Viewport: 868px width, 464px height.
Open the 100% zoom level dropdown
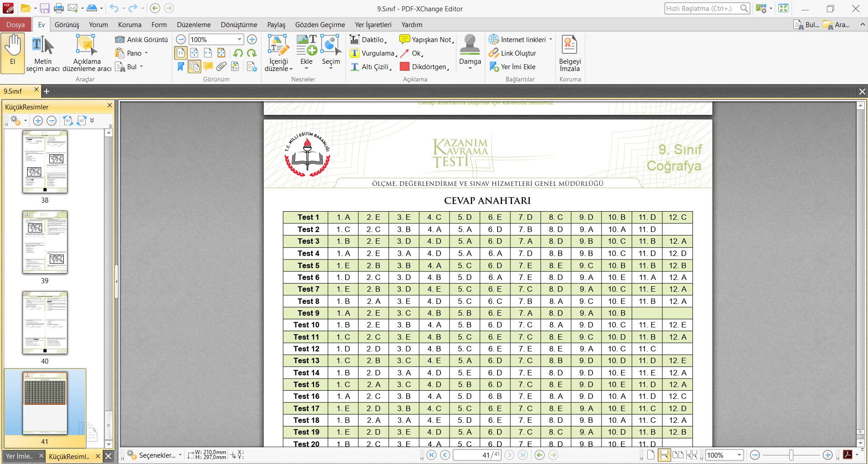(x=239, y=40)
